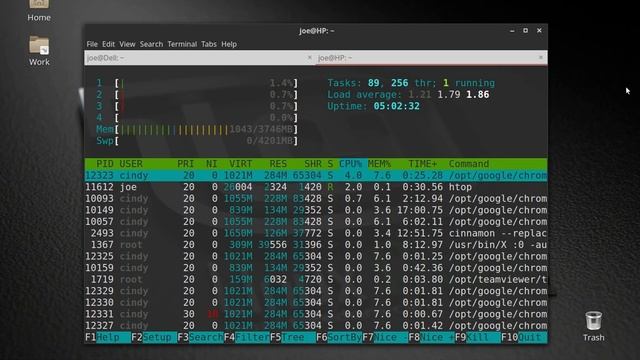Click F9 Kill in htop footer
This screenshot has width=640, height=360.
click(x=478, y=338)
